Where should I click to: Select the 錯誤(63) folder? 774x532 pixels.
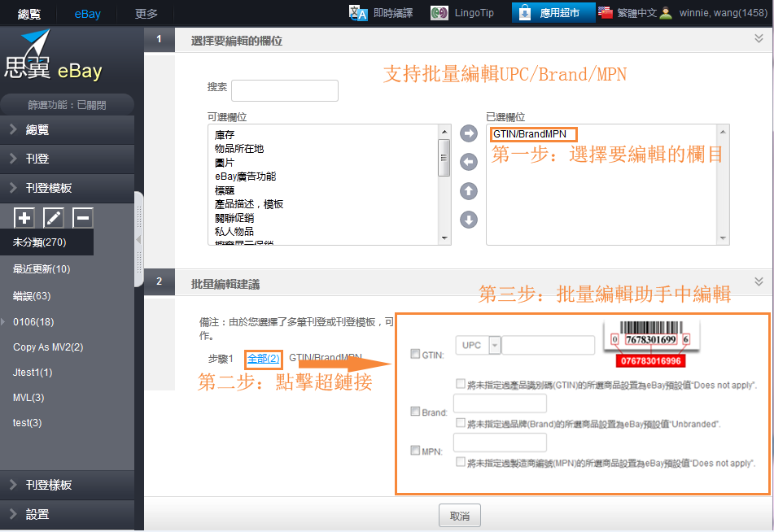tap(32, 295)
